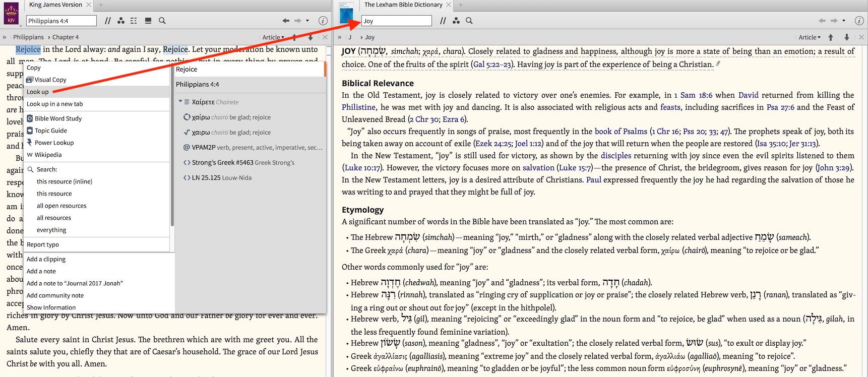Add a new tab beside Lexham Bible Dictionary
Screen dimensions: 868x377
[x=461, y=5]
